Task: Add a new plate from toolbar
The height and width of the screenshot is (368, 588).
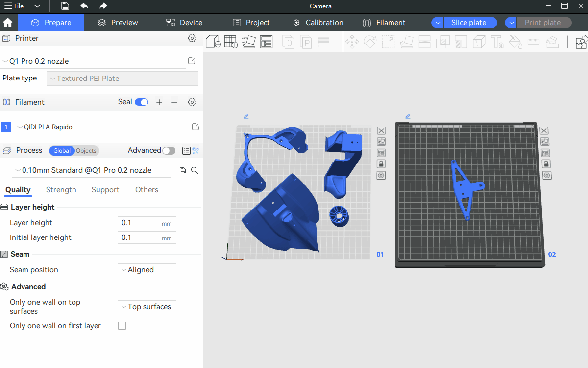Action: coord(231,42)
